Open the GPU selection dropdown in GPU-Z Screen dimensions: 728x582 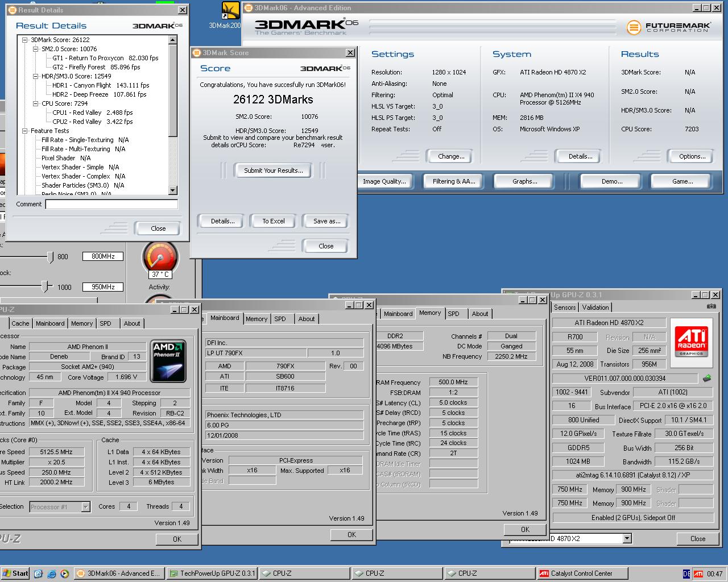pos(627,538)
